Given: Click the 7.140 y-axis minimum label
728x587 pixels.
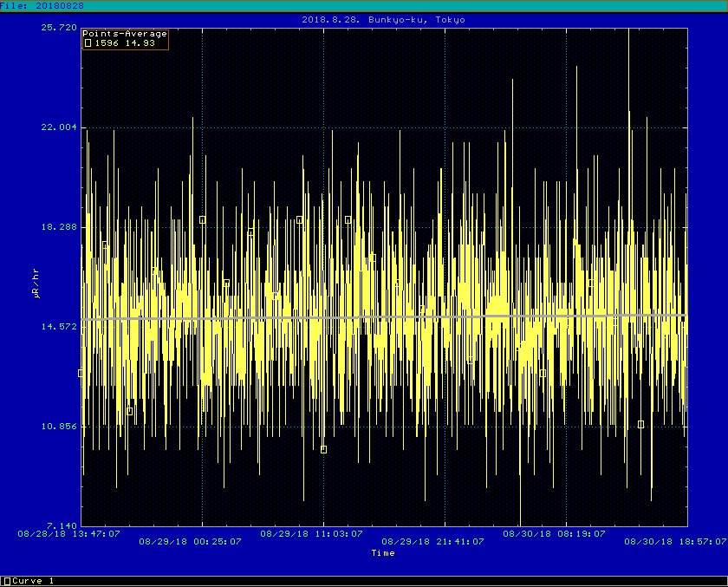Looking at the screenshot, I should click(x=61, y=526).
